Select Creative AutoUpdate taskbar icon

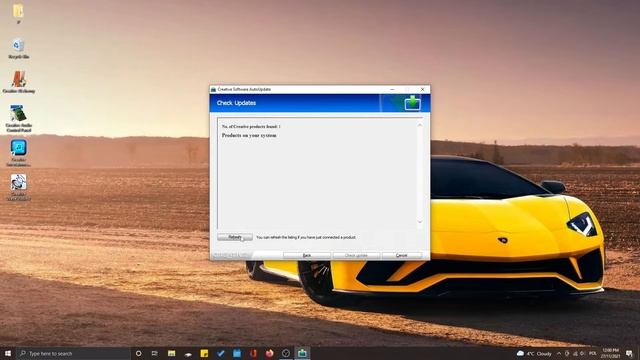[x=302, y=353]
